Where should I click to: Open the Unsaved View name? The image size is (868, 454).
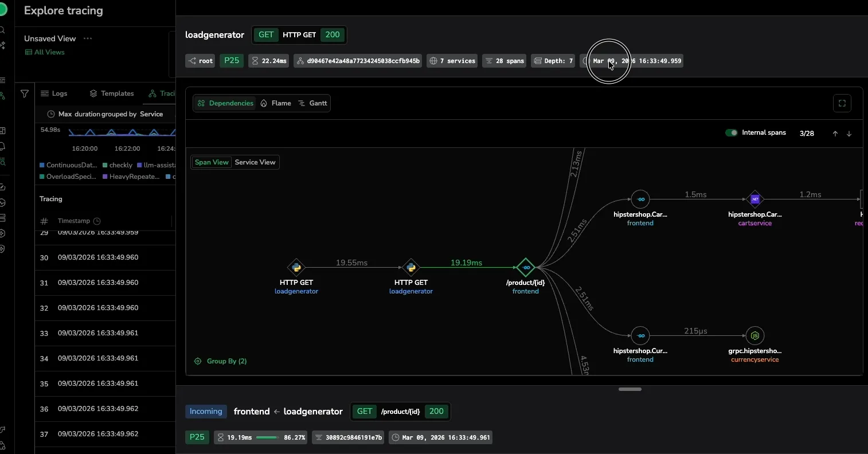pyautogui.click(x=50, y=38)
